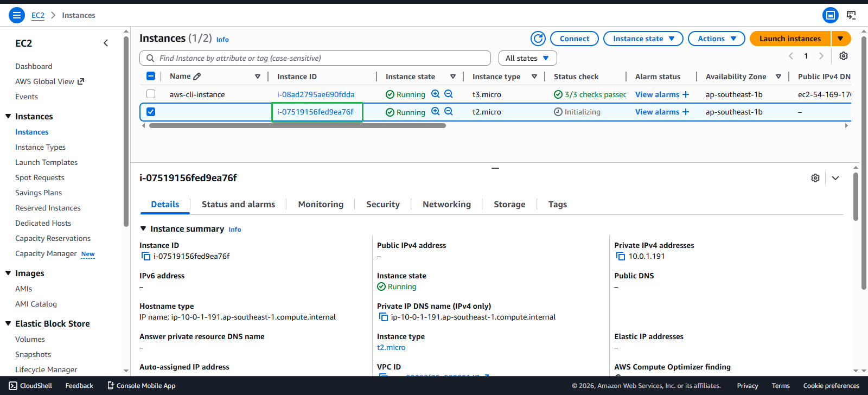This screenshot has height=395, width=868.
Task: Collapse the Instances section in sidebar
Action: point(8,116)
